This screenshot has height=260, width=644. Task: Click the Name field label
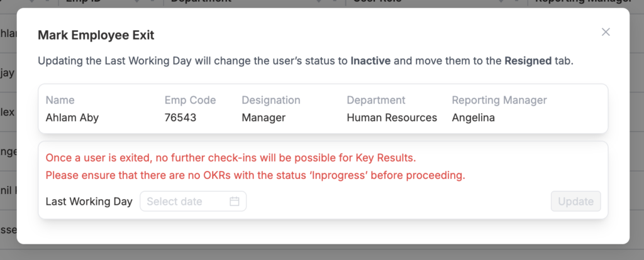(60, 100)
